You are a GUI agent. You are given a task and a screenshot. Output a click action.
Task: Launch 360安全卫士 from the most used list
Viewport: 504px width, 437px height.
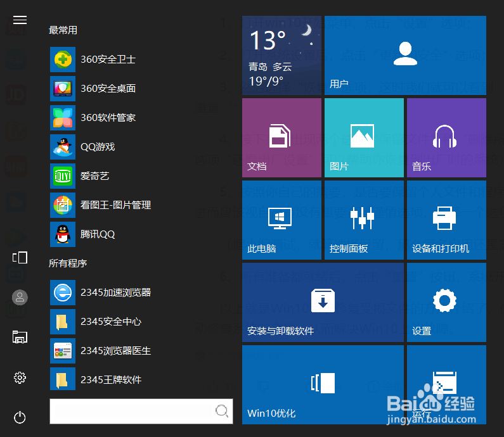pyautogui.click(x=93, y=60)
